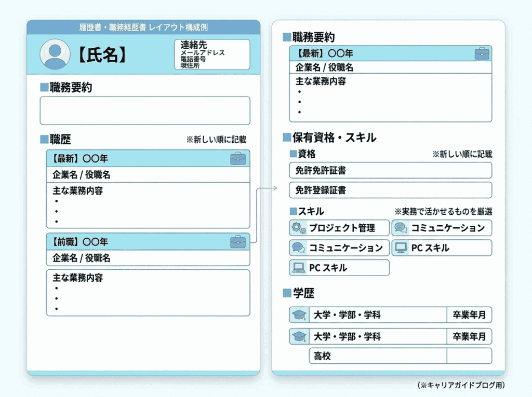Click the 【氏名】 name heading
532x397 pixels.
coord(102,55)
